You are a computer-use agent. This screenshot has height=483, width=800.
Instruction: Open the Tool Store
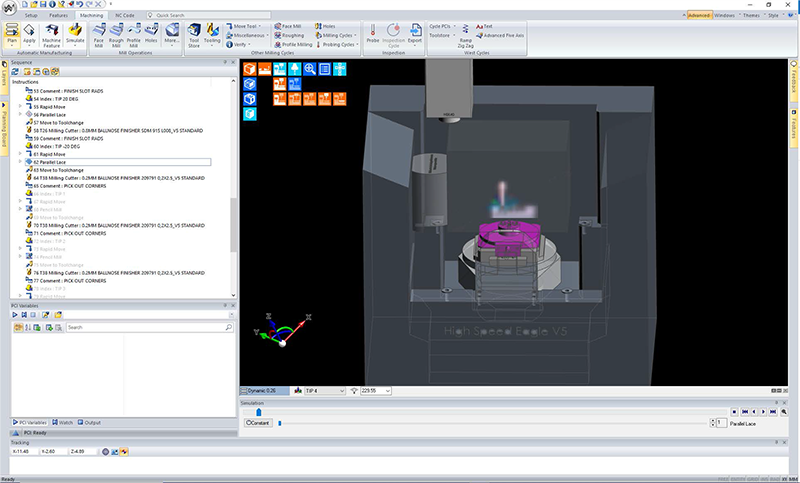pyautogui.click(x=194, y=35)
